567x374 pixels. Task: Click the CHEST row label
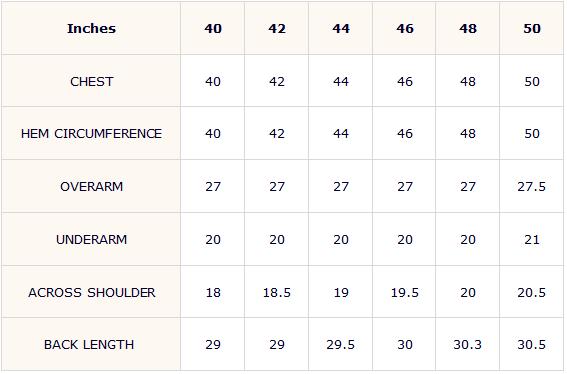pyautogui.click(x=91, y=82)
